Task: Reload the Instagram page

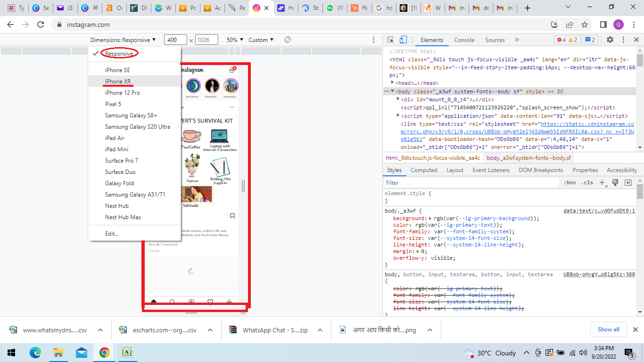Action: (41, 25)
